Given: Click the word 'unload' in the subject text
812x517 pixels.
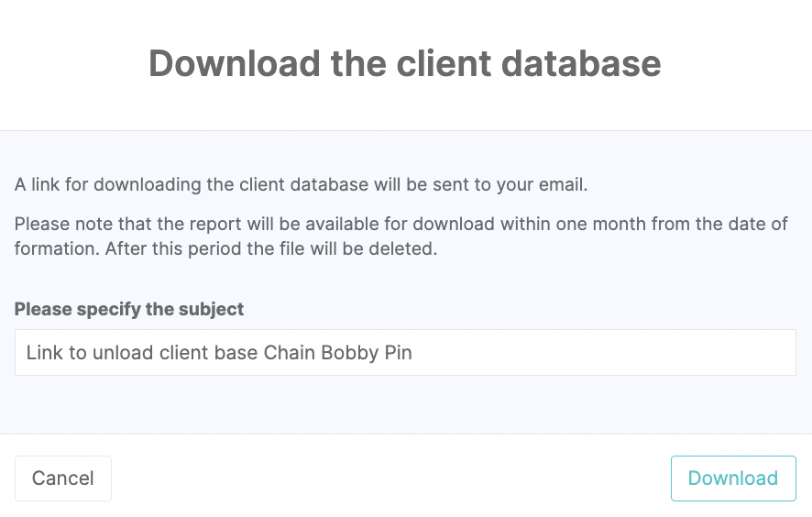Looking at the screenshot, I should point(122,353).
